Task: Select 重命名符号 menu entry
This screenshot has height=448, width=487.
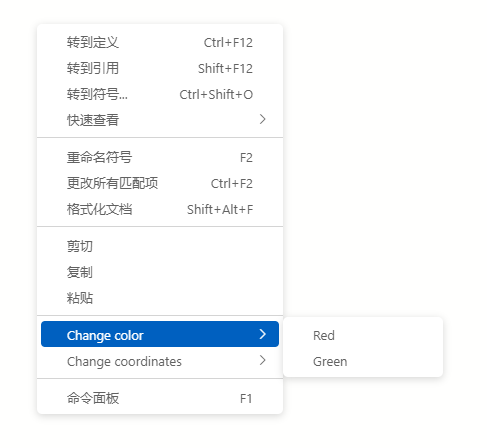Action: (160, 157)
